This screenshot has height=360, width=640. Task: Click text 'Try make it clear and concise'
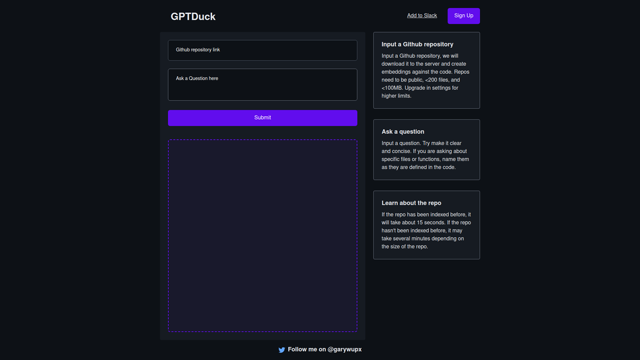pyautogui.click(x=422, y=147)
